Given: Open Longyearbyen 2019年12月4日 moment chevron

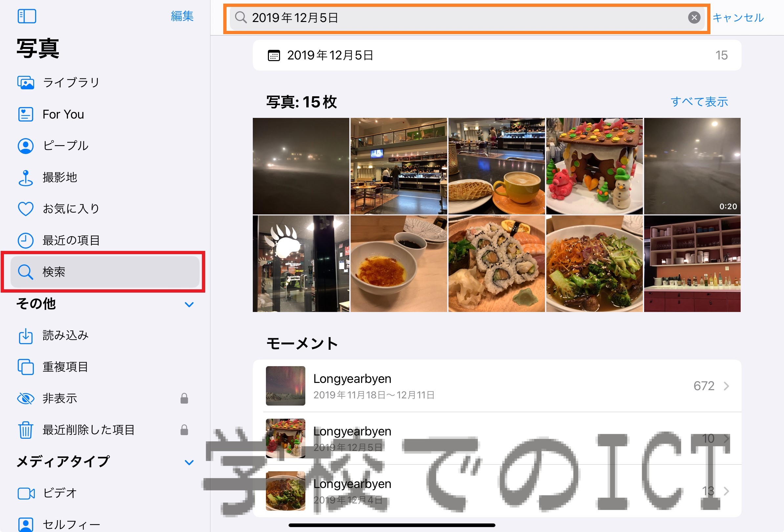Looking at the screenshot, I should click(x=726, y=491).
